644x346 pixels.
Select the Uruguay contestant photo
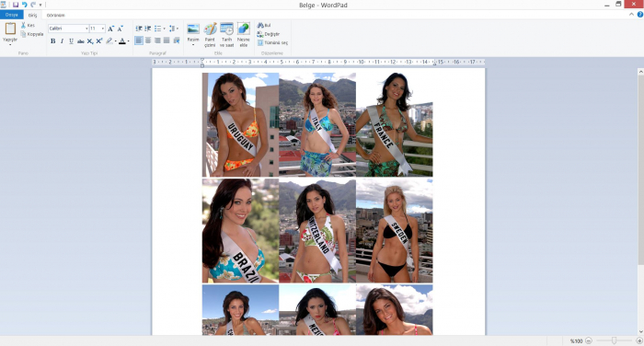[x=241, y=125]
